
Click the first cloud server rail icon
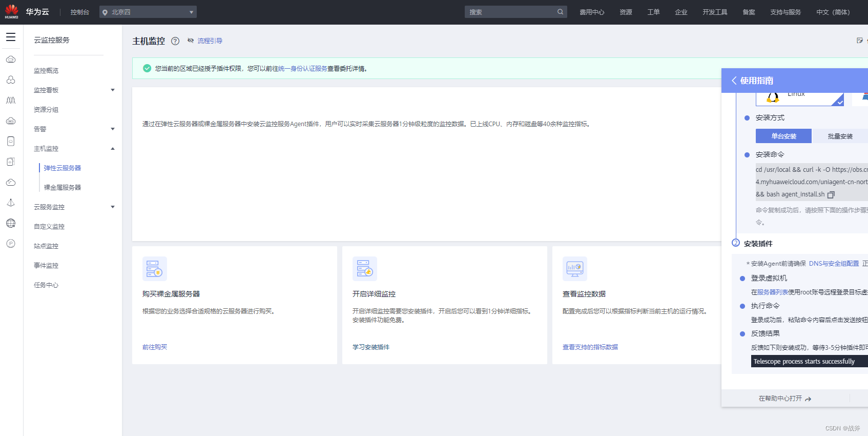coord(11,60)
